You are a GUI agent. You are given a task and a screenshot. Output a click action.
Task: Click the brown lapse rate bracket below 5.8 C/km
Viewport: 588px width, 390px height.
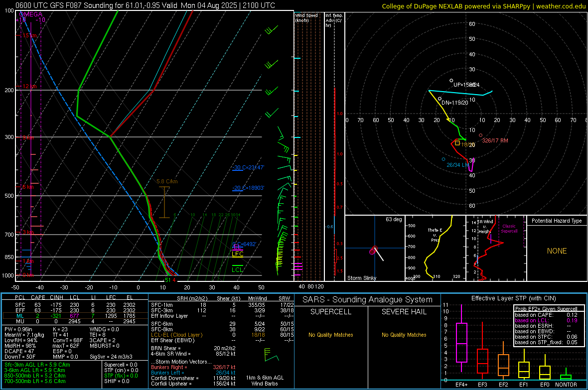(164, 202)
